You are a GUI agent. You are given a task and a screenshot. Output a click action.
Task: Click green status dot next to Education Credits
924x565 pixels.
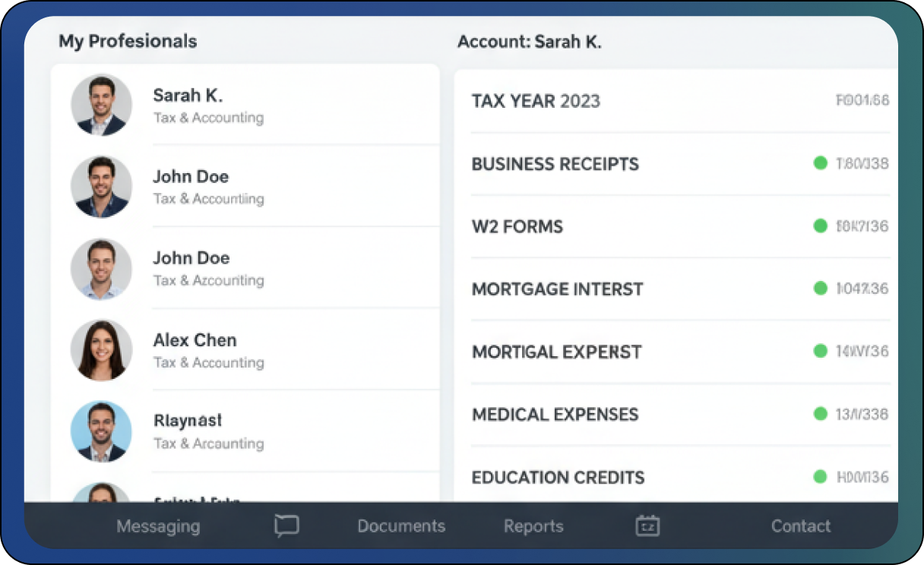click(x=820, y=477)
